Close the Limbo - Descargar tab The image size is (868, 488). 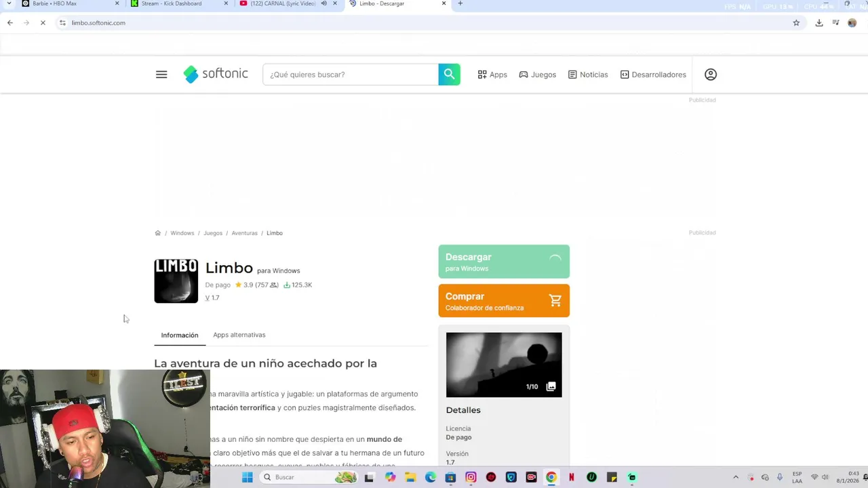point(444,3)
